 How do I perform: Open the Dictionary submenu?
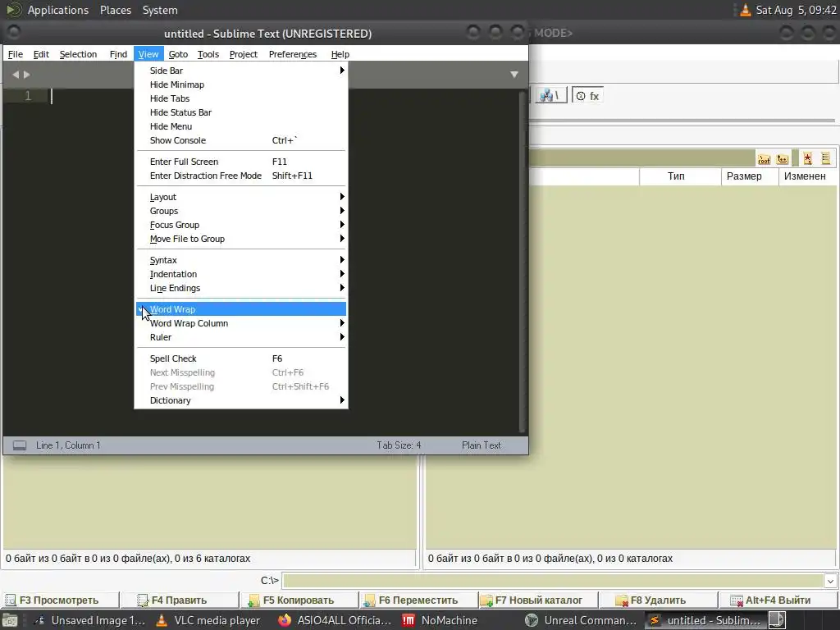240,400
